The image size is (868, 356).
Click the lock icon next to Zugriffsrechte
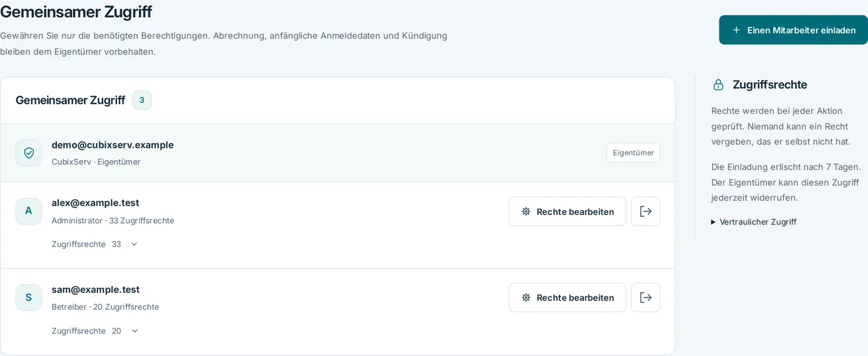(x=718, y=85)
